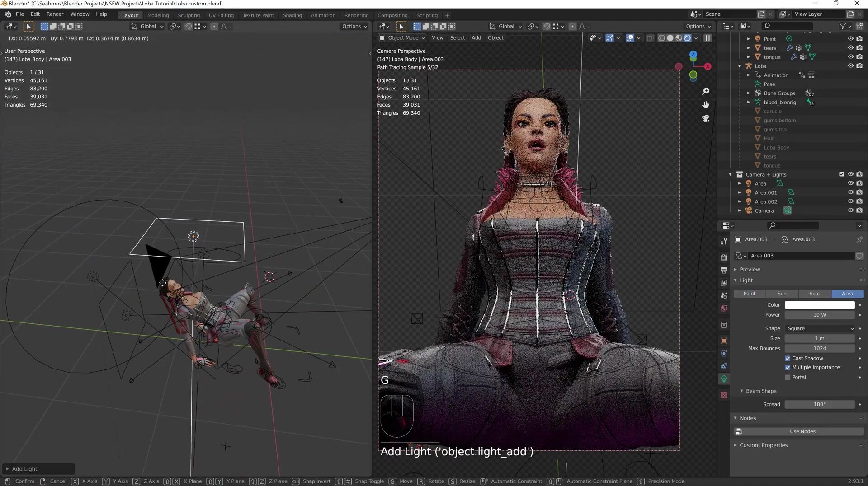Enable the Portal checkbox
The image size is (868, 486).
tap(788, 377)
